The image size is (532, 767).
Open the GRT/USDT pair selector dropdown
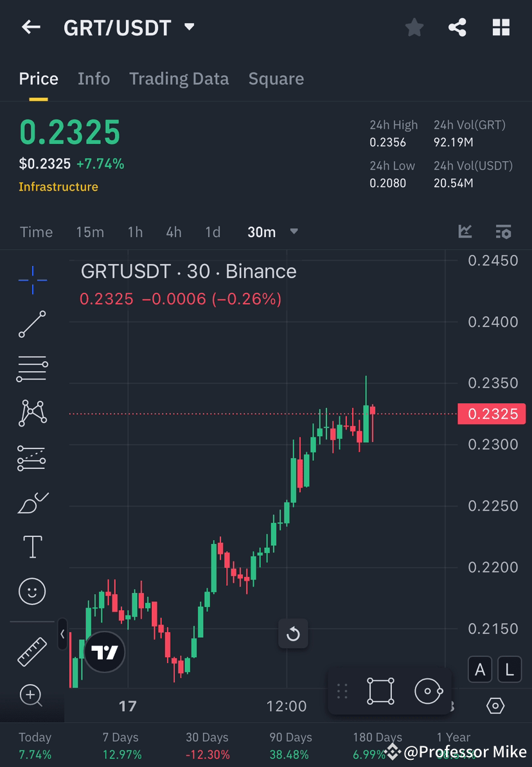pos(189,27)
